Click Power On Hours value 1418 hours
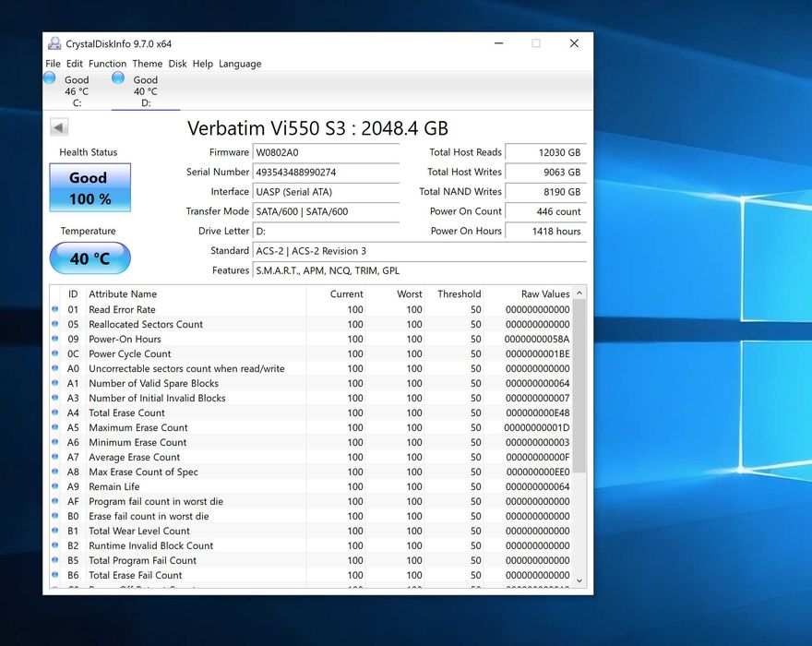812x646 pixels. (x=546, y=231)
